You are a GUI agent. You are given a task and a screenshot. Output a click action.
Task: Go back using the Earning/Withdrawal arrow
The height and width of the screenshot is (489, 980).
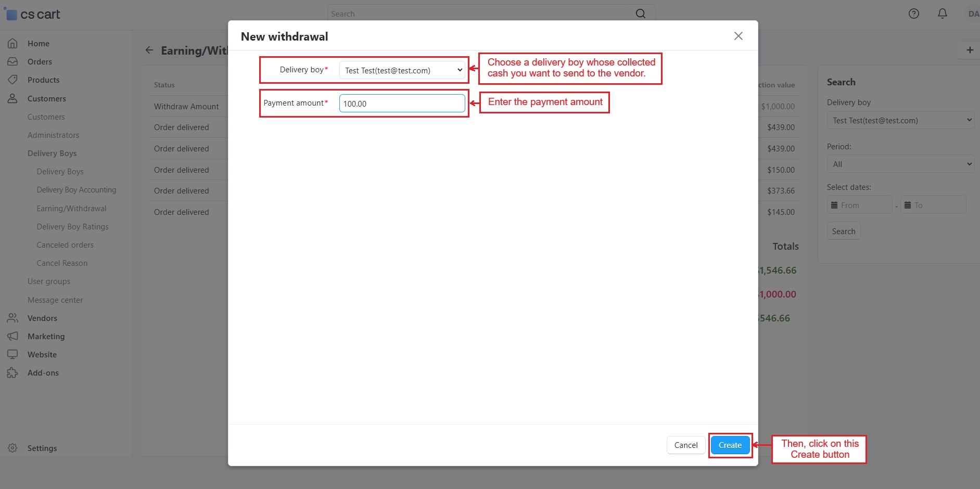pos(149,50)
